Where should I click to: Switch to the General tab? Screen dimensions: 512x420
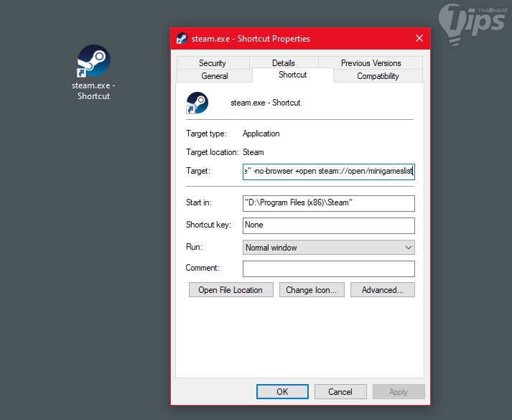pos(215,75)
